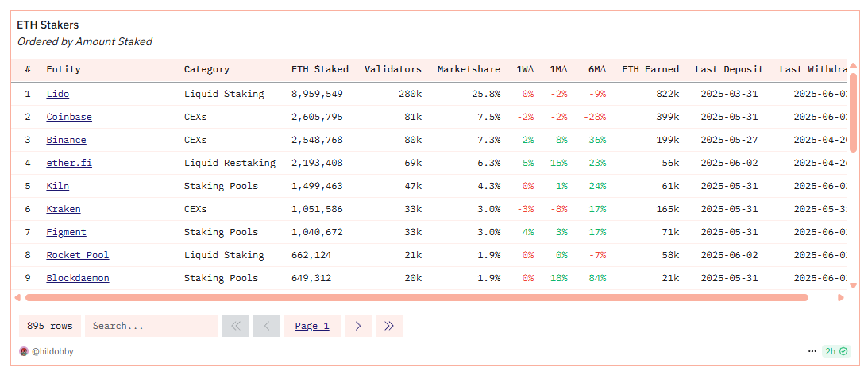Select Kiln's 47k validators cell

pyautogui.click(x=413, y=186)
